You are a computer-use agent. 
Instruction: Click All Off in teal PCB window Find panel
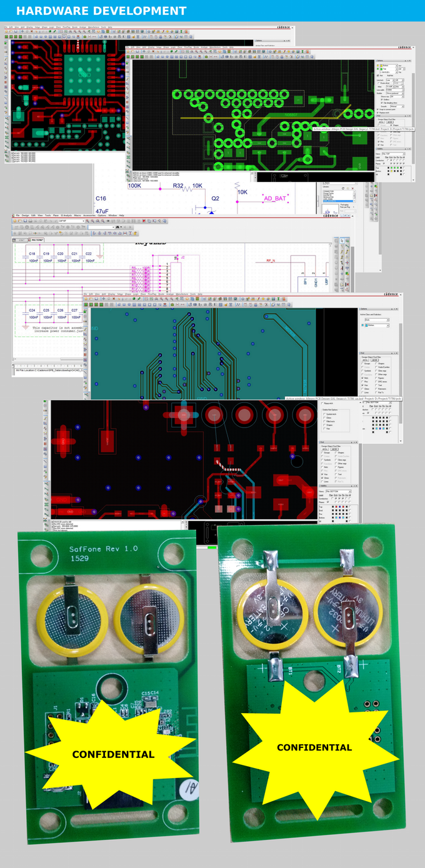click(375, 360)
